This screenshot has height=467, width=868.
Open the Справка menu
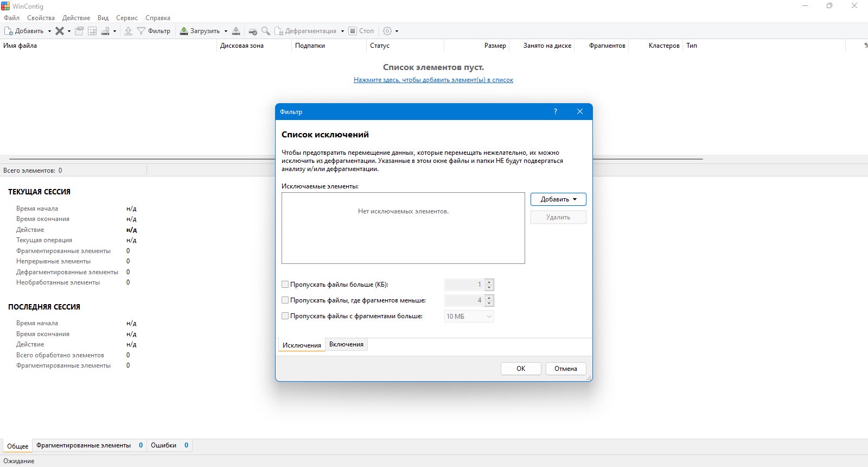158,18
